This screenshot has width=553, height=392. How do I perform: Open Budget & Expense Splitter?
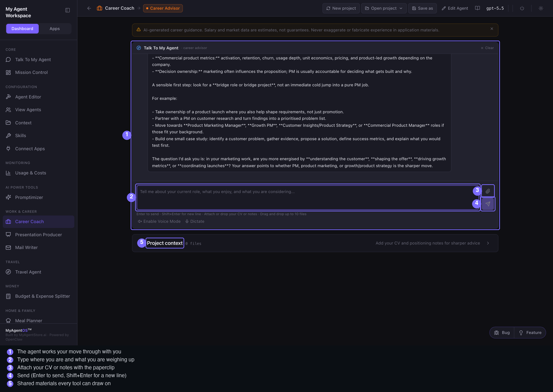tap(39, 296)
